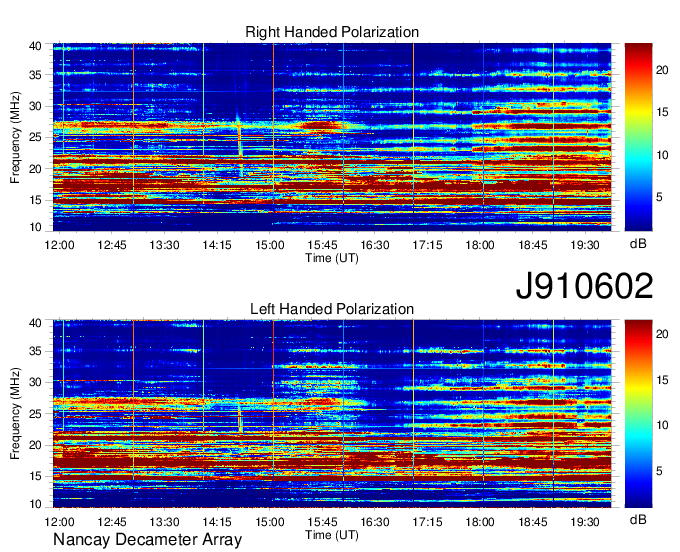Click the "10" tick on the lower color bar

point(662,425)
